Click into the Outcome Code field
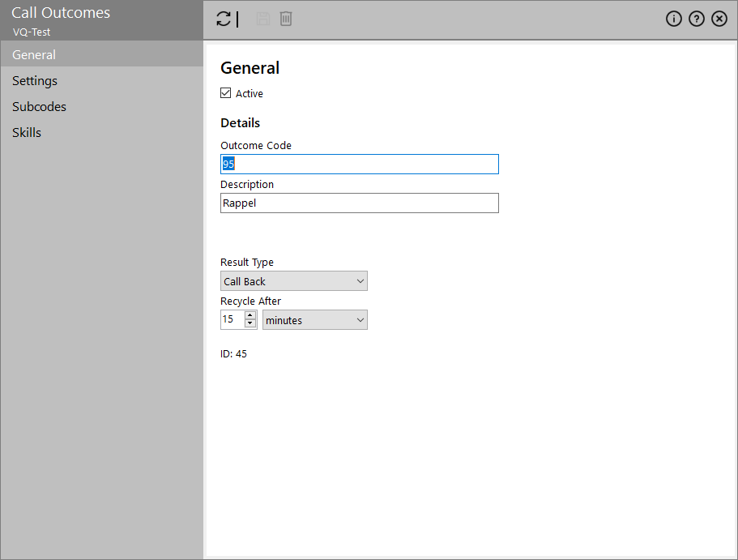The height and width of the screenshot is (560, 738). click(x=359, y=165)
